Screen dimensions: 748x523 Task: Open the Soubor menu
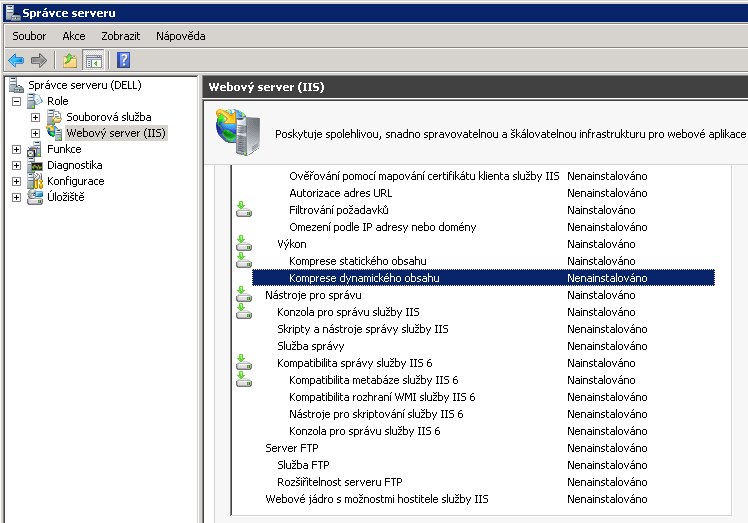29,36
